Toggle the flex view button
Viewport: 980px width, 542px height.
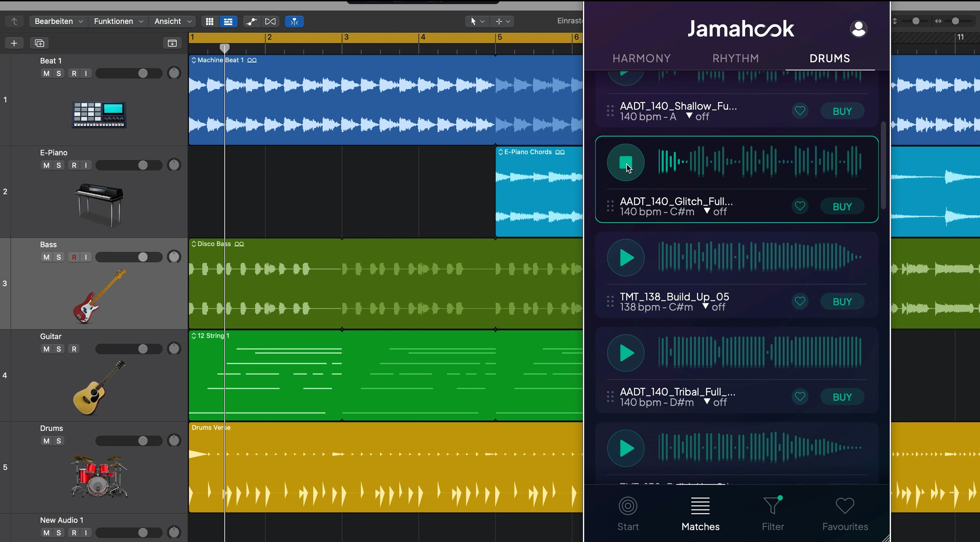pos(270,22)
